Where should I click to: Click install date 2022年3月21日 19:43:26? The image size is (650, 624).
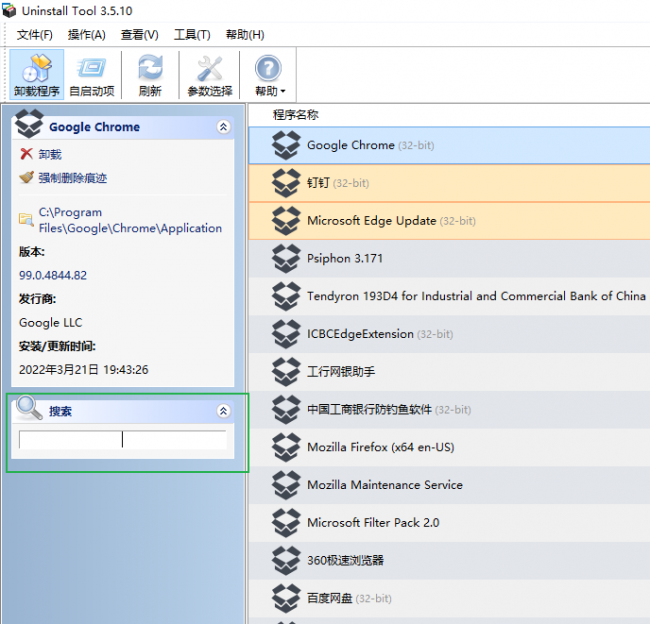click(x=84, y=369)
